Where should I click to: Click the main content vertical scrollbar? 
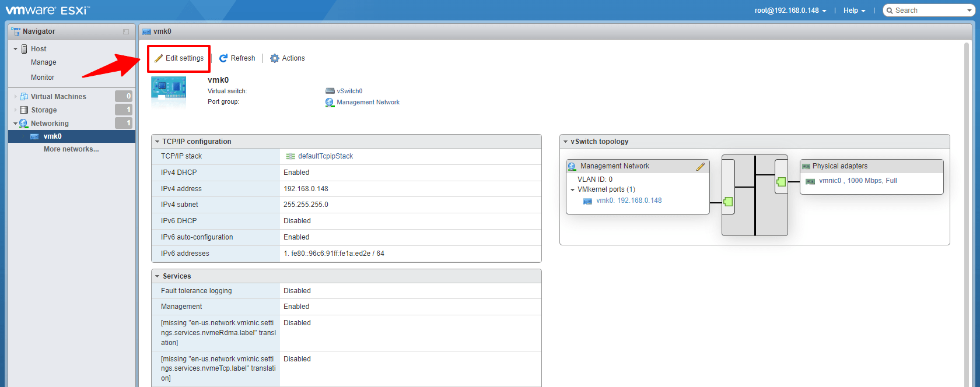pyautogui.click(x=967, y=214)
